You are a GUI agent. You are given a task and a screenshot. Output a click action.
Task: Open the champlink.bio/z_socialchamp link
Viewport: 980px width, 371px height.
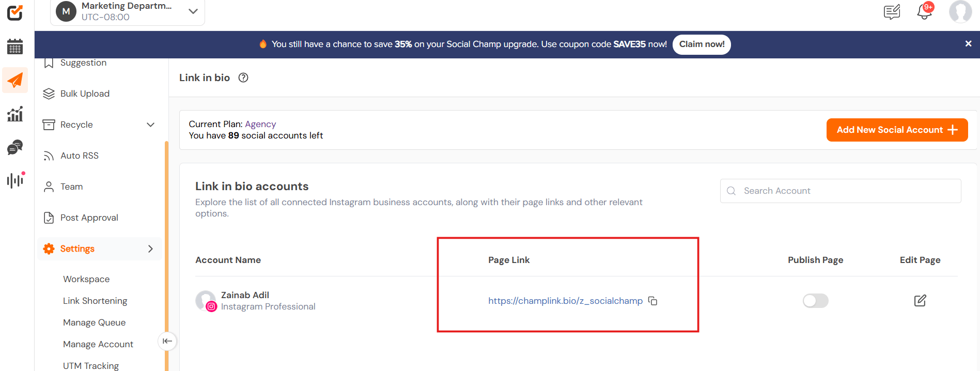[x=566, y=301]
